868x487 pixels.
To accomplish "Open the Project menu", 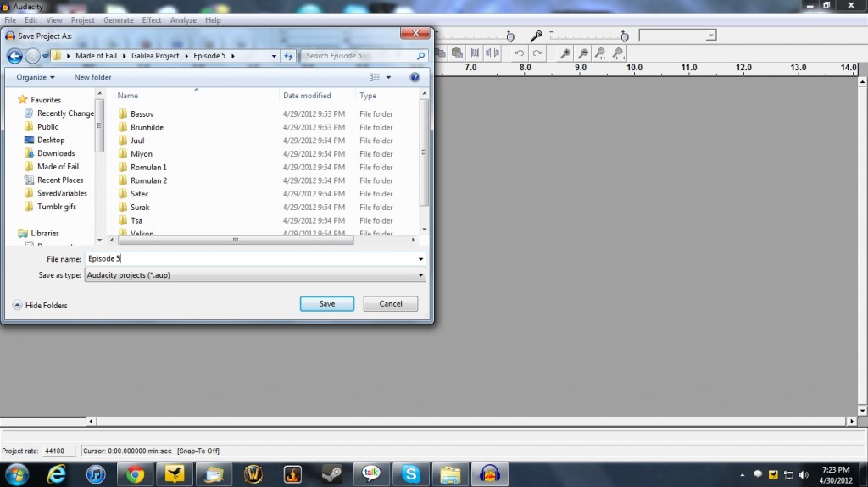I will point(82,20).
